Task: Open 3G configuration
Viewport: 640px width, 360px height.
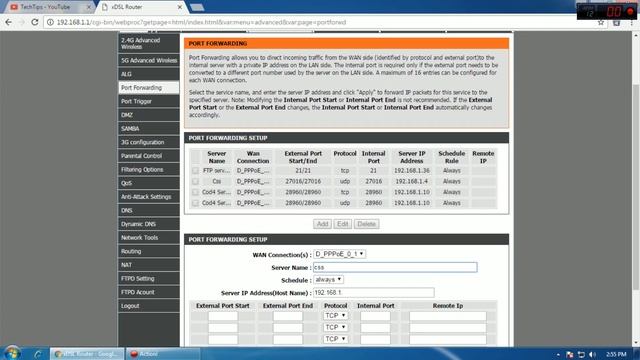Action: point(149,142)
